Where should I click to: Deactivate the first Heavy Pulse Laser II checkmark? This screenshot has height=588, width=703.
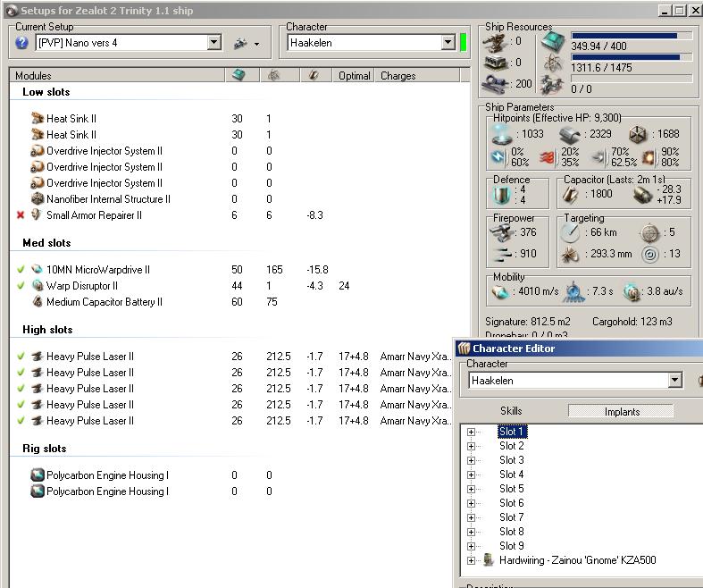coord(21,357)
